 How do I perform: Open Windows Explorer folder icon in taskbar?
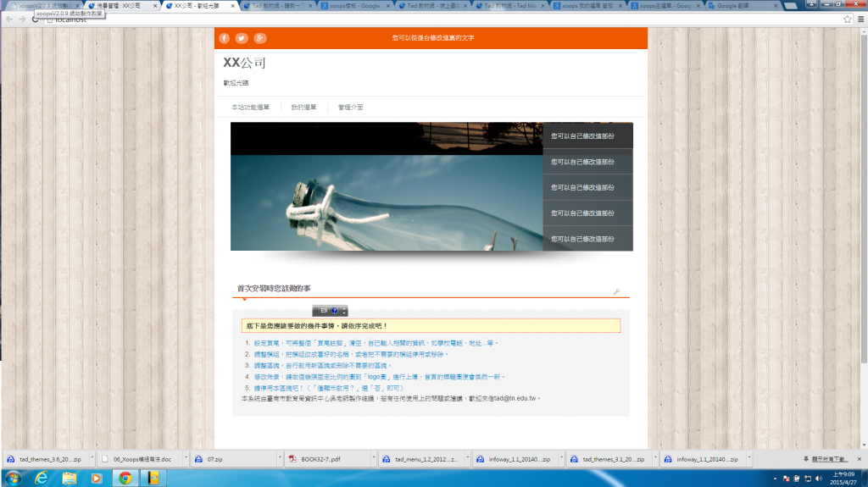[70, 479]
